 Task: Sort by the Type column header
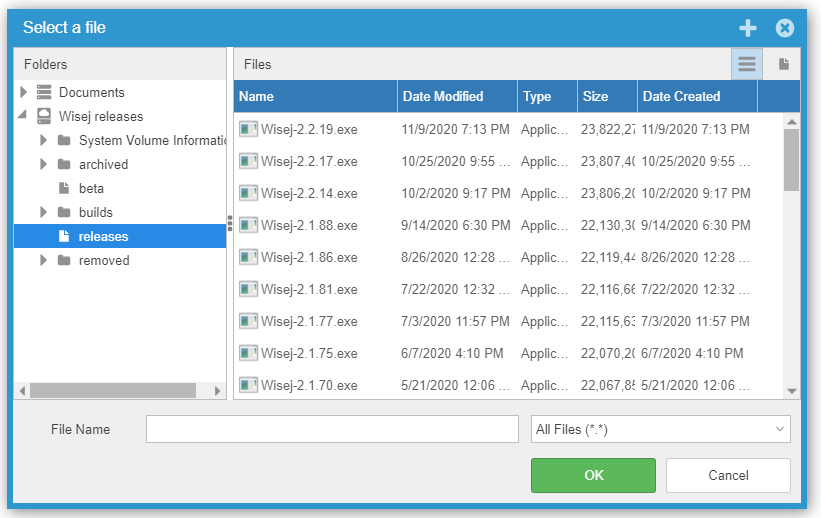[x=548, y=96]
